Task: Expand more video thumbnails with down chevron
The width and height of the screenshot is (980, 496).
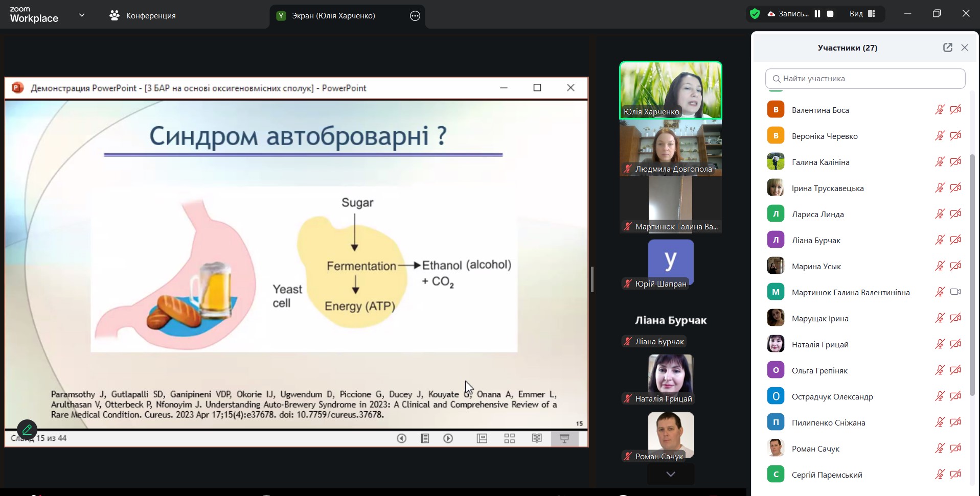Action: [x=671, y=474]
